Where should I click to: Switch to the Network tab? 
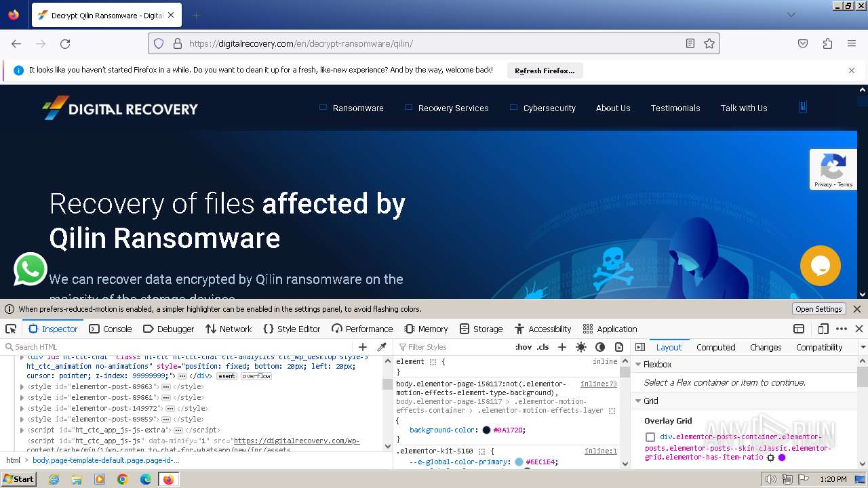pyautogui.click(x=228, y=329)
